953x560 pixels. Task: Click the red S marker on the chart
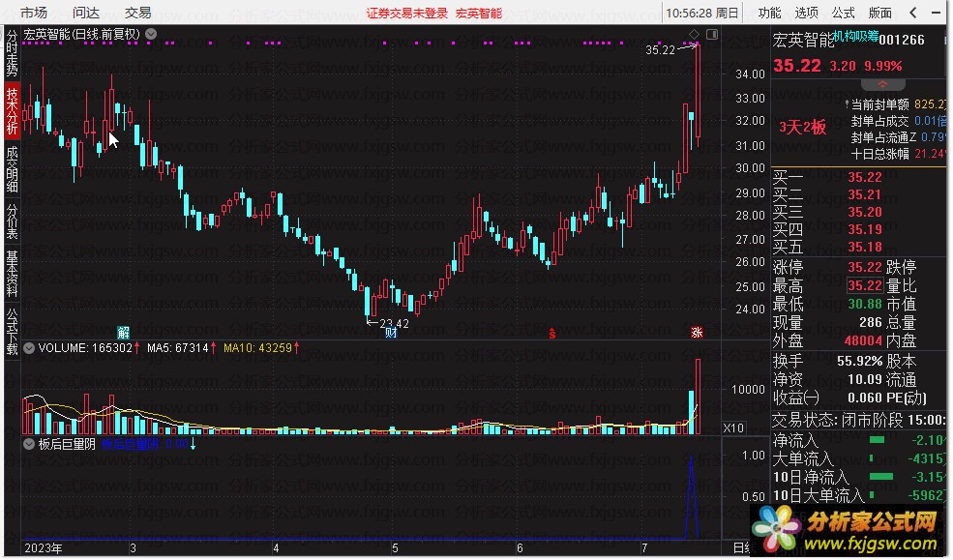pyautogui.click(x=551, y=333)
